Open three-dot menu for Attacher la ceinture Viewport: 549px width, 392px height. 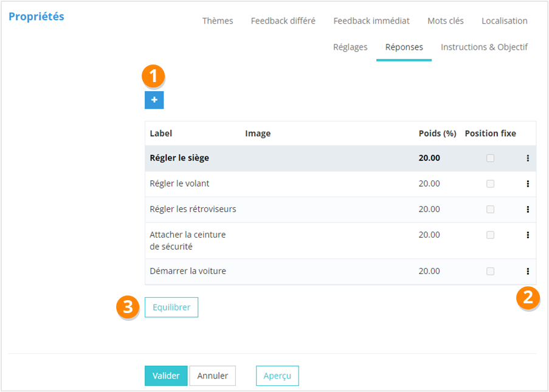(x=527, y=235)
